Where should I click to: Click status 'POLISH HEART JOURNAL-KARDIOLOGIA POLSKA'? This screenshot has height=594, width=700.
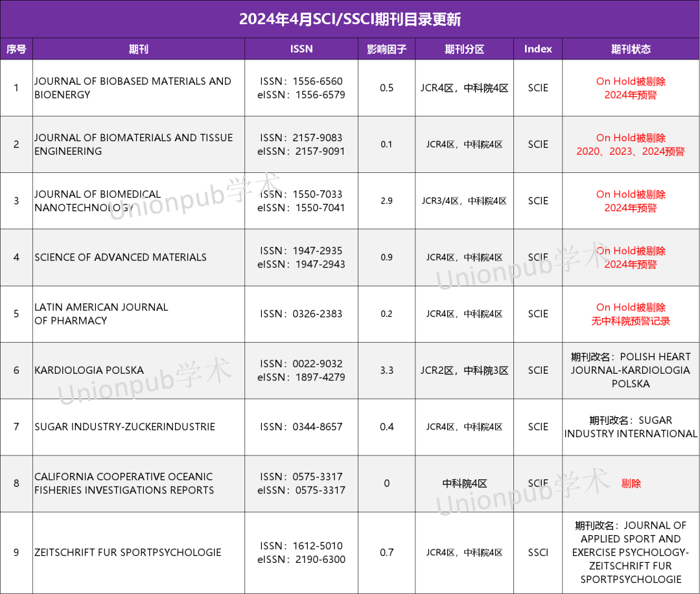pyautogui.click(x=631, y=371)
